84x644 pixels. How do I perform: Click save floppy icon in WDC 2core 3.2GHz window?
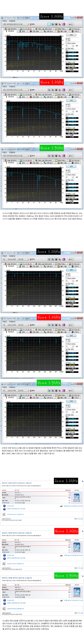point(56,24)
